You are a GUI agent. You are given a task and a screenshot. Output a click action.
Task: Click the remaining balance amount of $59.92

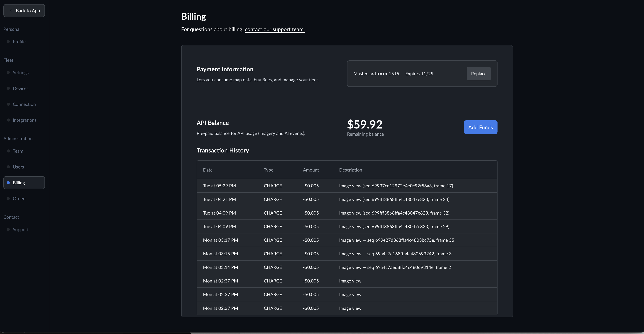[364, 124]
